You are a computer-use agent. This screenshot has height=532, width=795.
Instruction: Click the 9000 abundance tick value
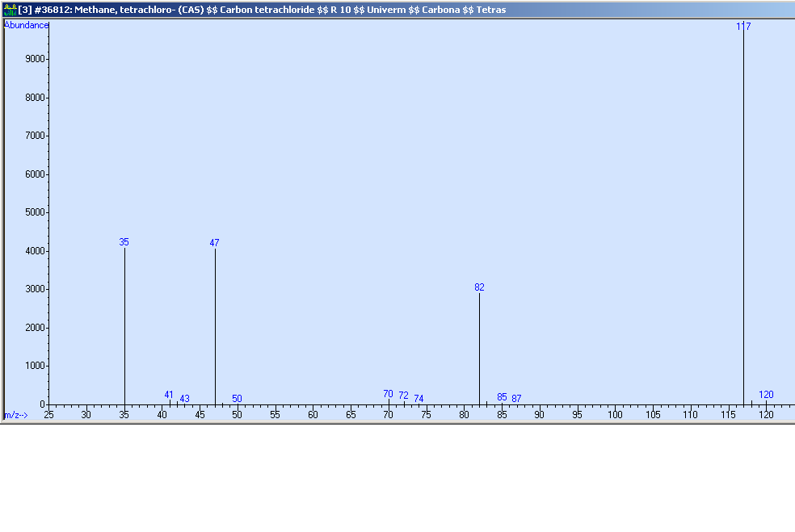35,59
